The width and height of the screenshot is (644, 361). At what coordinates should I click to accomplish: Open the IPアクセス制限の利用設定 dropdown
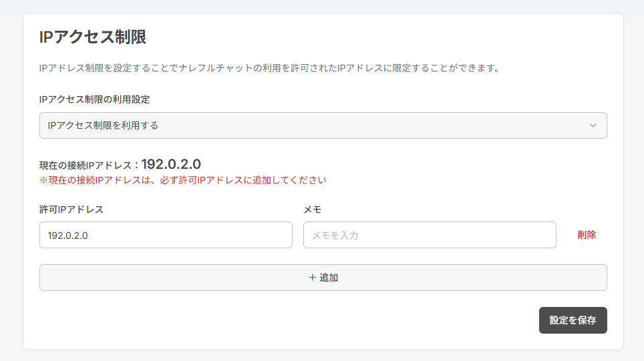point(323,125)
